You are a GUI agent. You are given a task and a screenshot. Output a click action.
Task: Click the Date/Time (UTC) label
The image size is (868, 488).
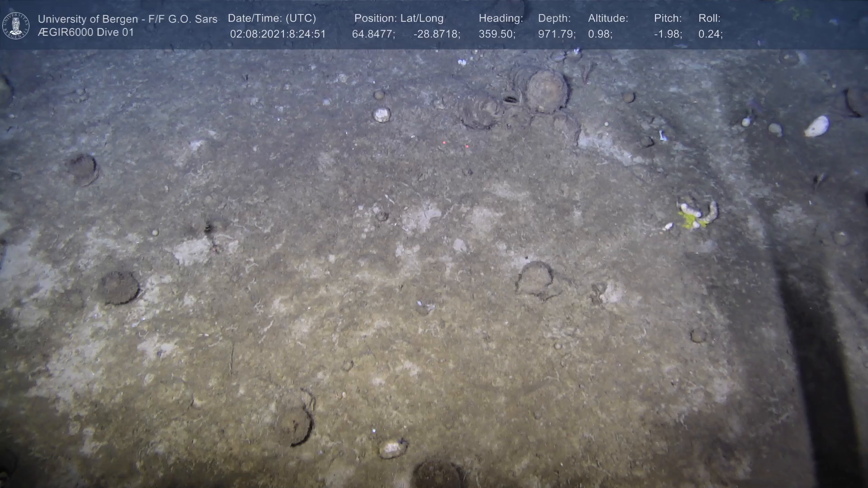pos(272,19)
